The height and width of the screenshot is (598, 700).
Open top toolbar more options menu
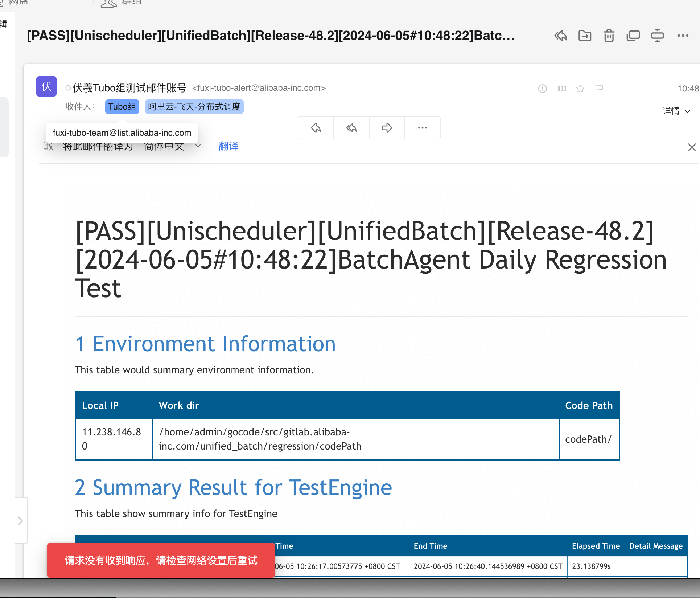(683, 36)
